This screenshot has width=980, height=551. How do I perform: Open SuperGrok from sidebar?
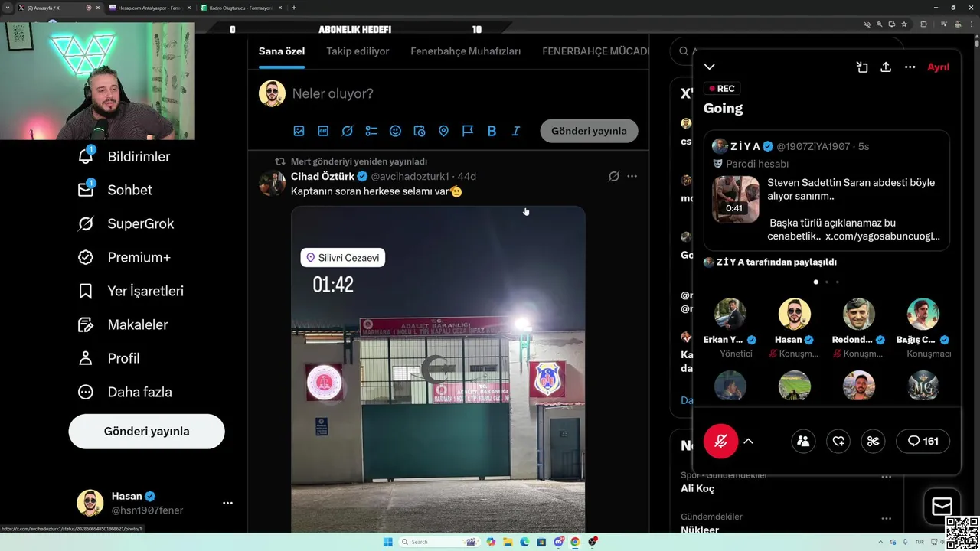(x=126, y=223)
